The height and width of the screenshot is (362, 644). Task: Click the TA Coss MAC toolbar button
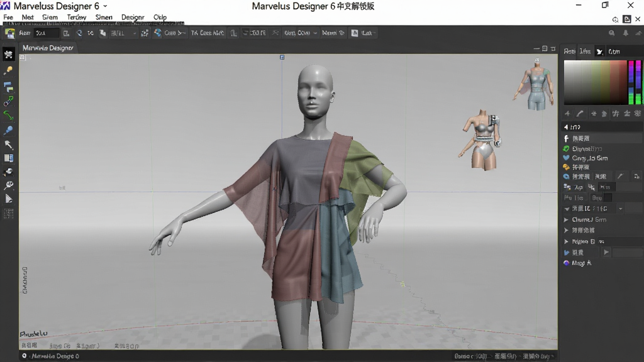point(208,33)
